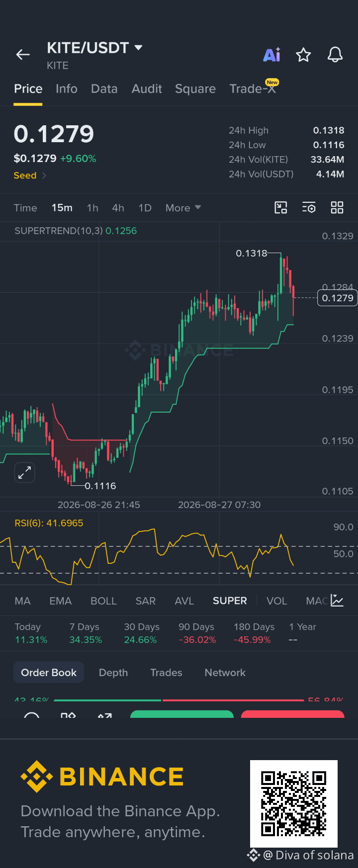Add KITE/USDT to favorites star

click(x=303, y=55)
